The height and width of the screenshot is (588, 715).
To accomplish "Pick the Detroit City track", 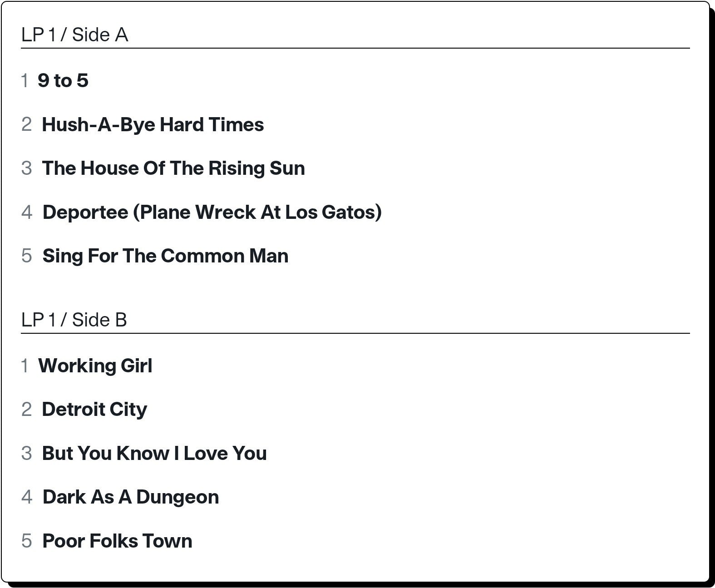I will 94,410.
